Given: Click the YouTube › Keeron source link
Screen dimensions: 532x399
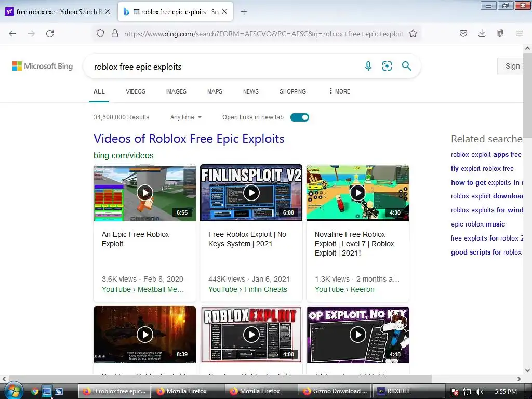Looking at the screenshot, I should pyautogui.click(x=345, y=289).
